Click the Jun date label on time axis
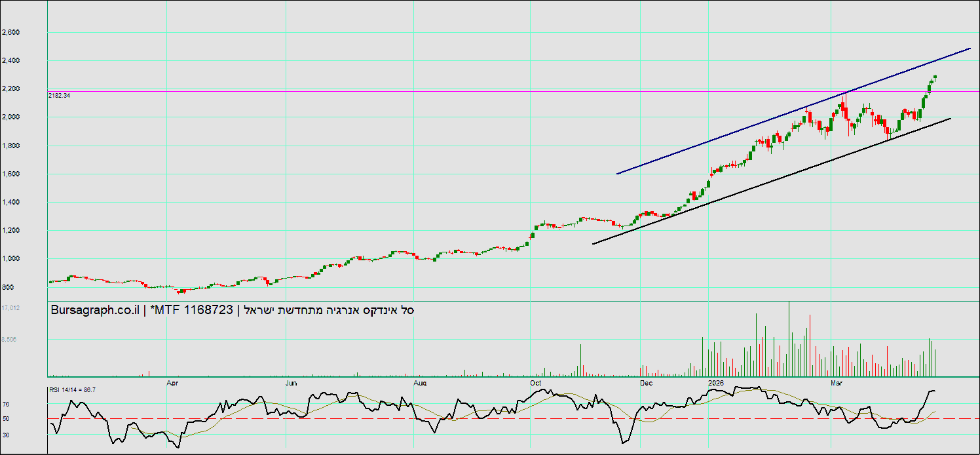 tap(292, 382)
